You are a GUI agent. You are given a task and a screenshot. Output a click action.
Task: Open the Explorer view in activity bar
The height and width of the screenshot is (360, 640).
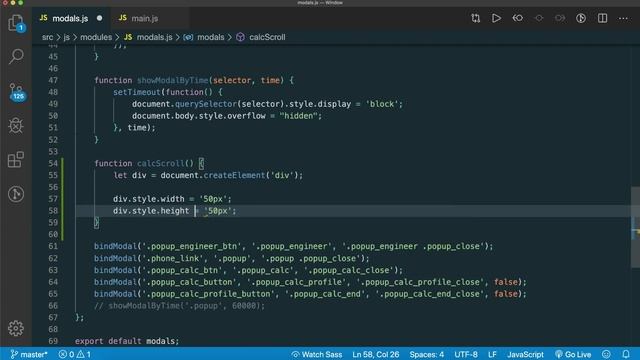click(x=16, y=23)
